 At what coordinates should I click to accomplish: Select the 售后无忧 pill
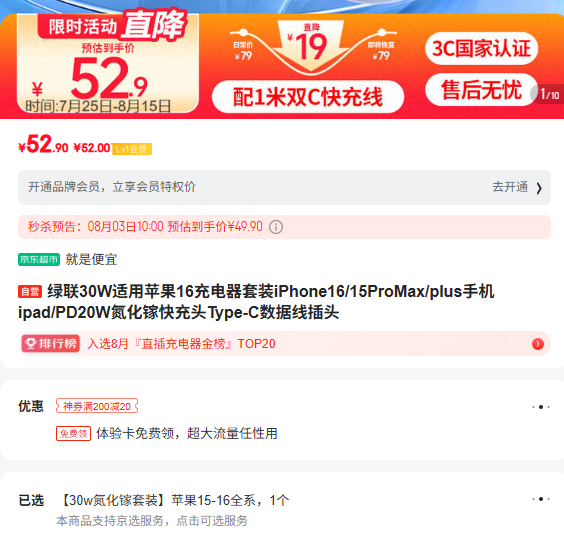pyautogui.click(x=481, y=90)
